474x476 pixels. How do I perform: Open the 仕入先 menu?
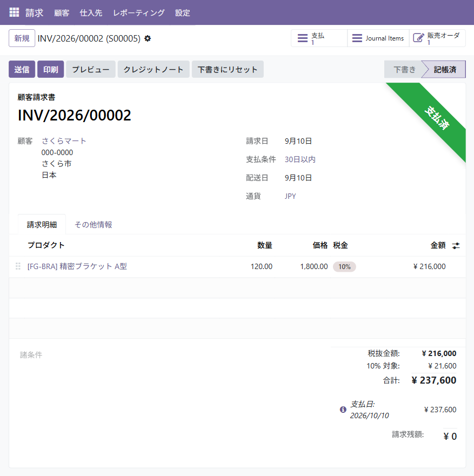[x=91, y=13]
